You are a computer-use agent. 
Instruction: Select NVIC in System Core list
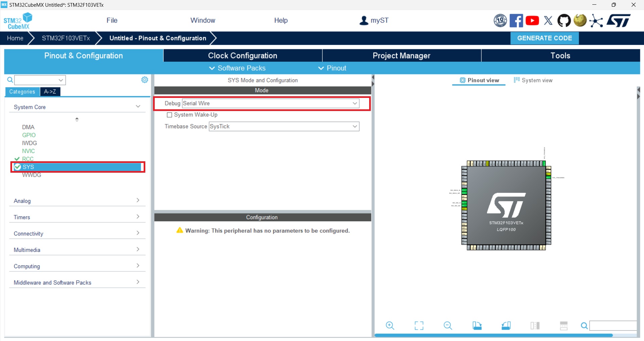29,151
